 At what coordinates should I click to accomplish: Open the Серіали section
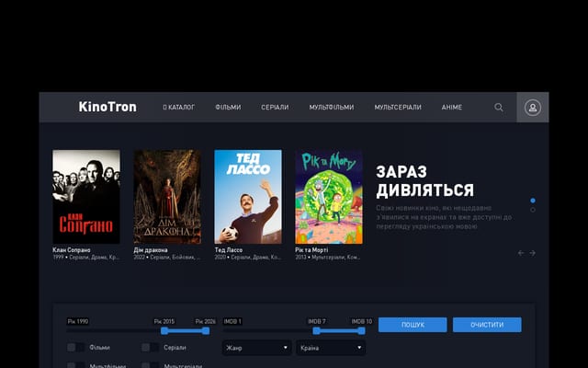(x=275, y=108)
